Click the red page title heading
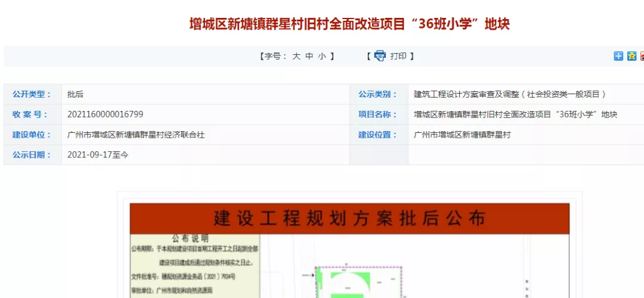Viewport: 644px width, 298px height. pos(349,24)
